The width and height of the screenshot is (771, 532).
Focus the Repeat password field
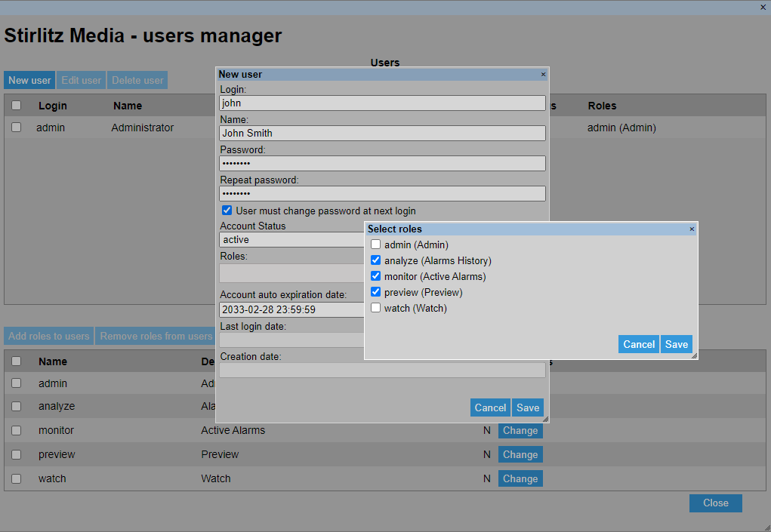[x=383, y=193]
